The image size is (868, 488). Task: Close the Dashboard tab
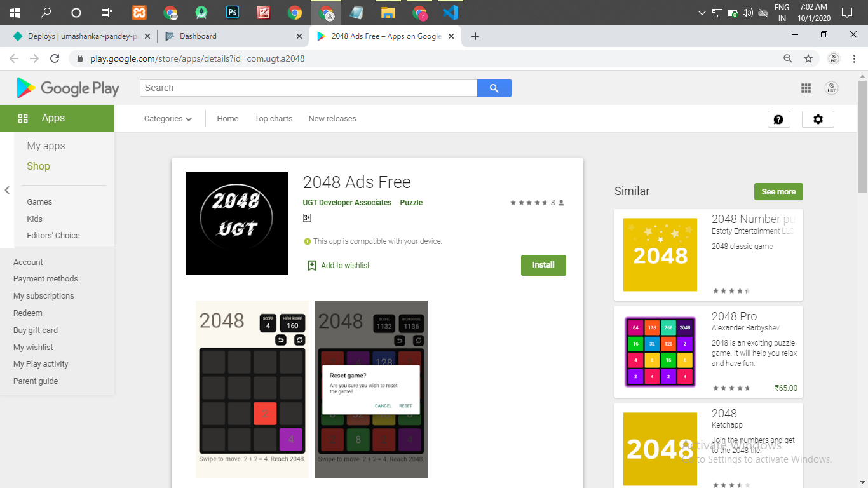click(299, 36)
